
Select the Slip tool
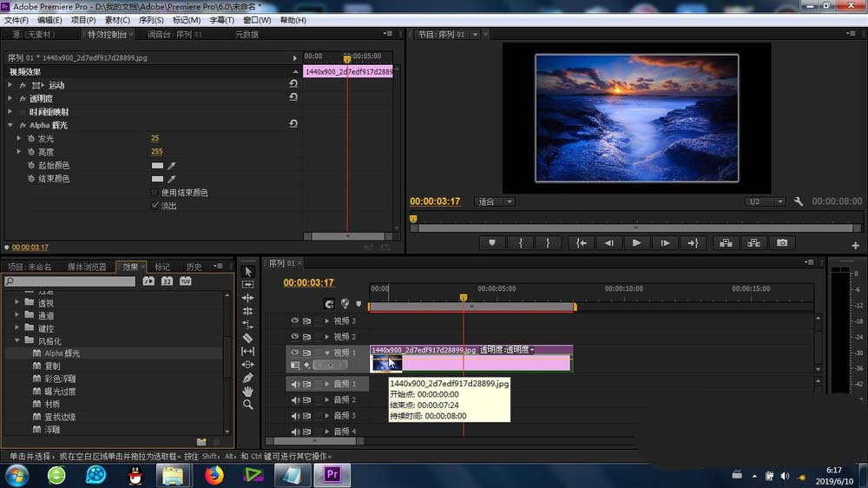[x=248, y=351]
